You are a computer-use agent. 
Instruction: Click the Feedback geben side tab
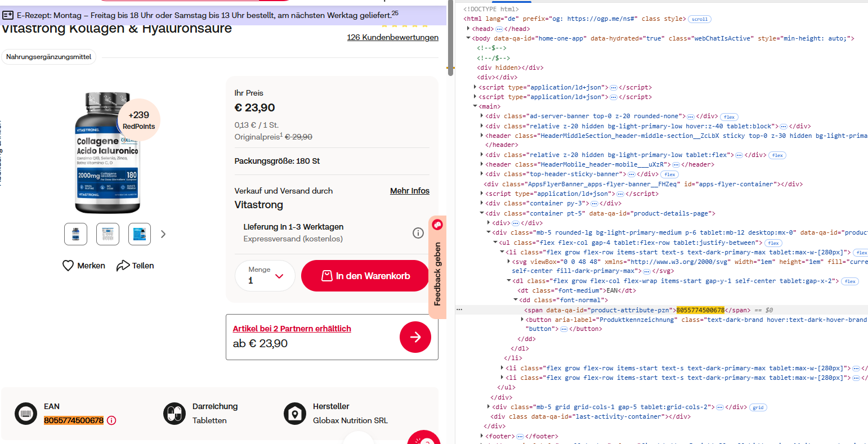pyautogui.click(x=437, y=267)
